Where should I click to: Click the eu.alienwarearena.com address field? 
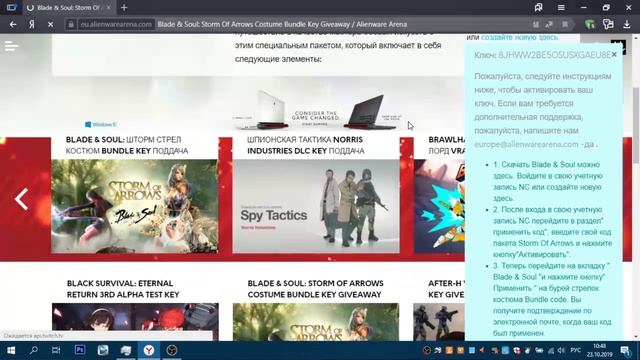[x=116, y=24]
